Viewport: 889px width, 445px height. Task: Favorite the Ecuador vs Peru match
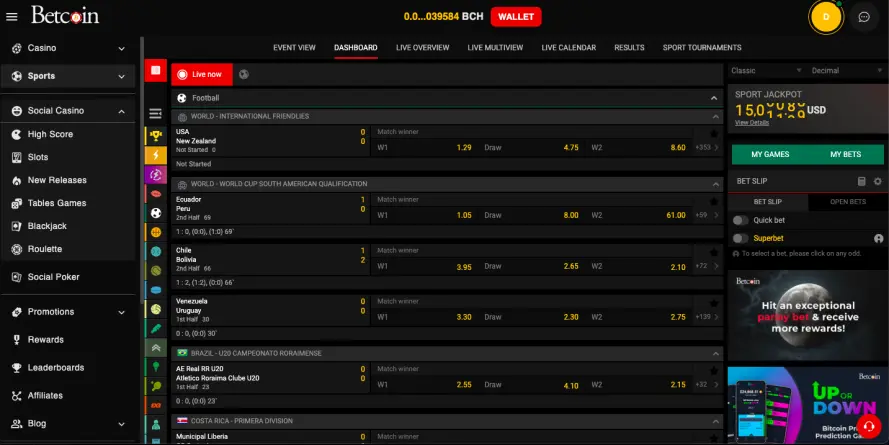click(714, 201)
